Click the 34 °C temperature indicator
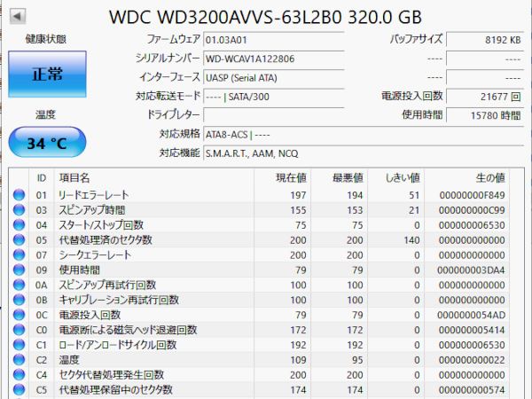Viewport: 532px width, 399px height. coord(47,142)
